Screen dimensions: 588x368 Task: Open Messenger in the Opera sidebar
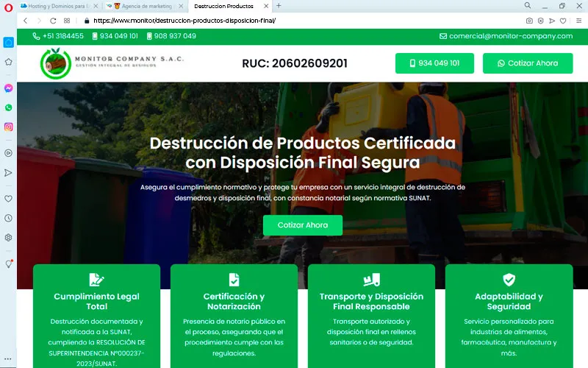point(8,88)
